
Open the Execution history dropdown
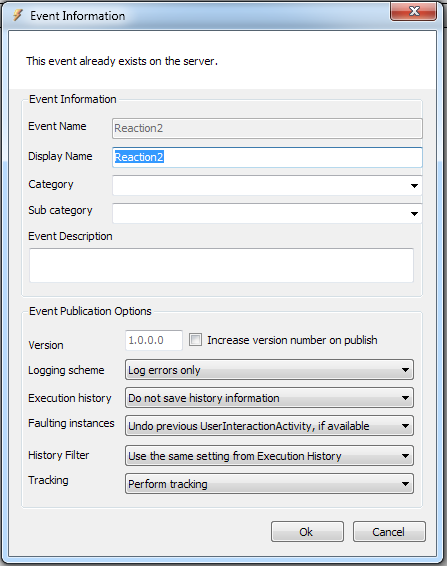click(x=269, y=398)
